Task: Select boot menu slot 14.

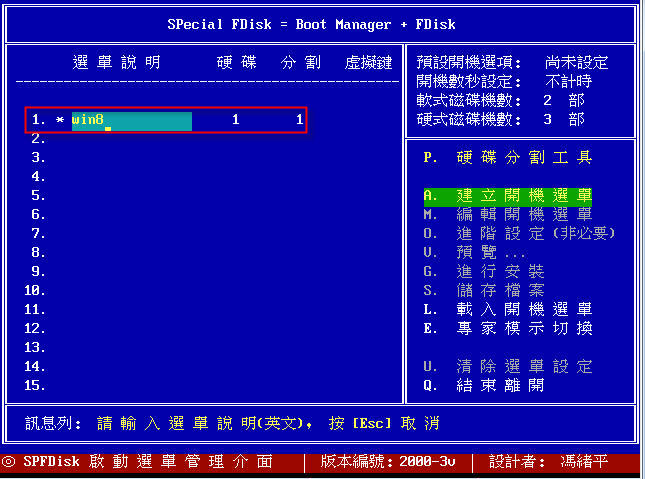Action: click(35, 366)
